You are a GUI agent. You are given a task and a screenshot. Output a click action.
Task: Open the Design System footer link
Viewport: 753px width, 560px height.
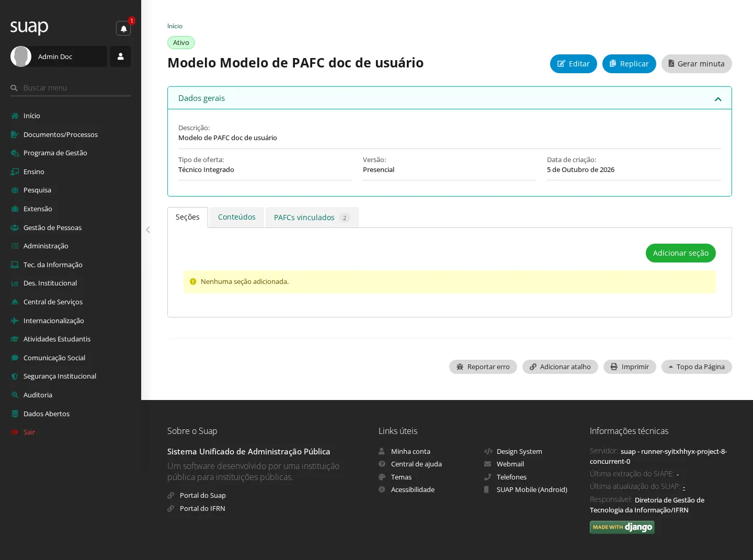click(x=519, y=451)
